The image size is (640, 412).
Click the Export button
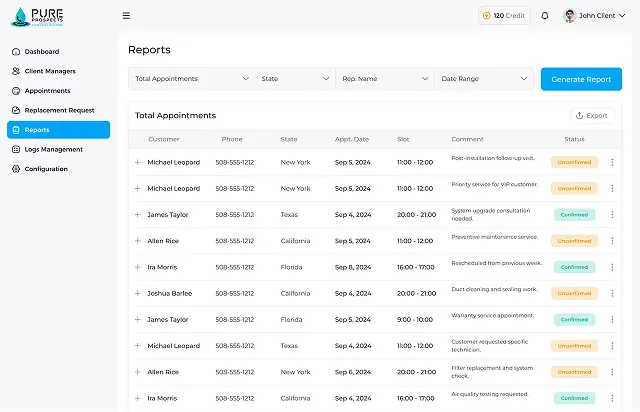[591, 115]
